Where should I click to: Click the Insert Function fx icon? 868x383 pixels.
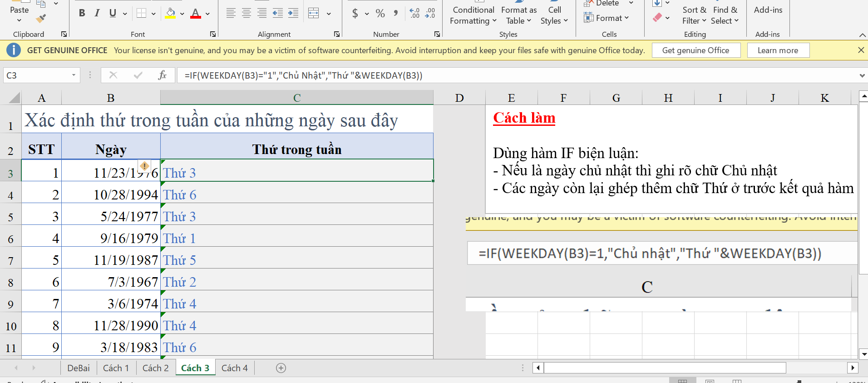click(162, 75)
